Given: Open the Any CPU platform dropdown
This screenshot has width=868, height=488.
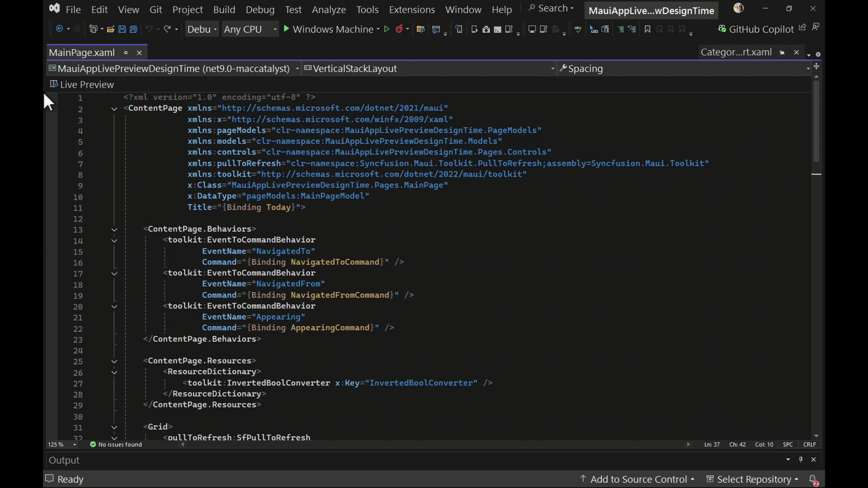Looking at the screenshot, I should pos(250,29).
